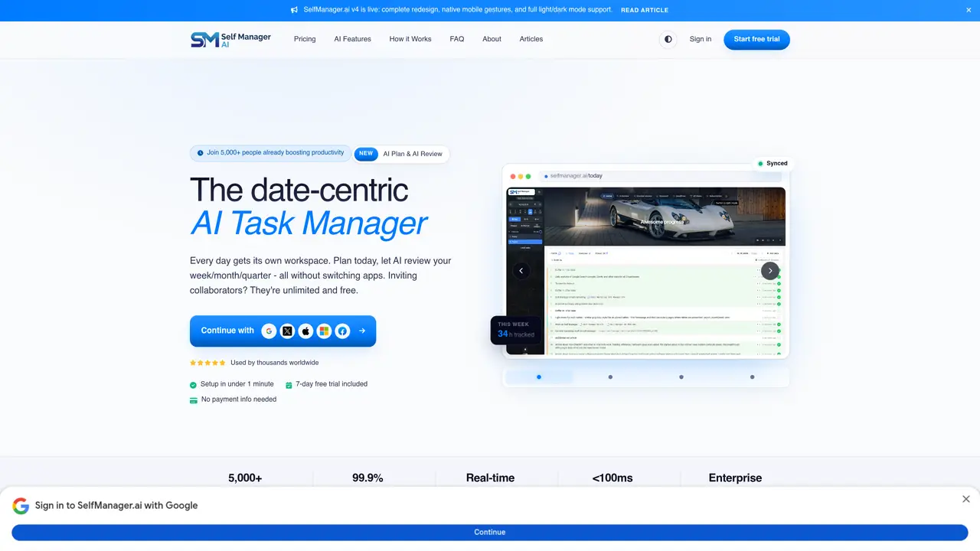Click the Synced status badge
The width and height of the screenshot is (980, 551).
(x=773, y=163)
